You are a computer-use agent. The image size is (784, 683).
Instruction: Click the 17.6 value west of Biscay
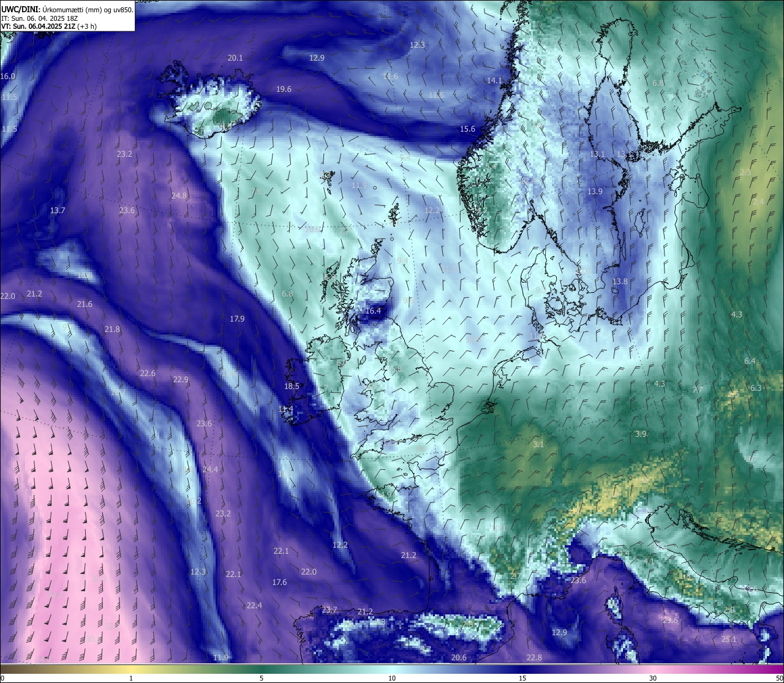click(x=279, y=583)
